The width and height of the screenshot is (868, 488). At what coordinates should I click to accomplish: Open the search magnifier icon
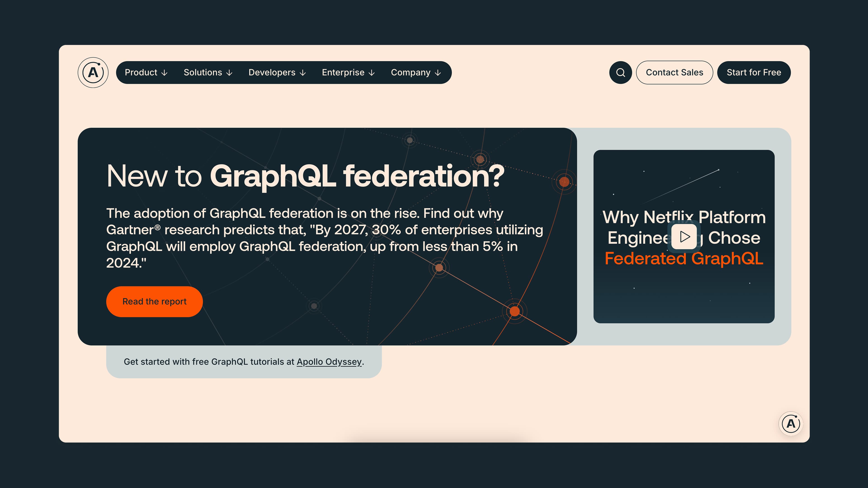click(x=620, y=72)
